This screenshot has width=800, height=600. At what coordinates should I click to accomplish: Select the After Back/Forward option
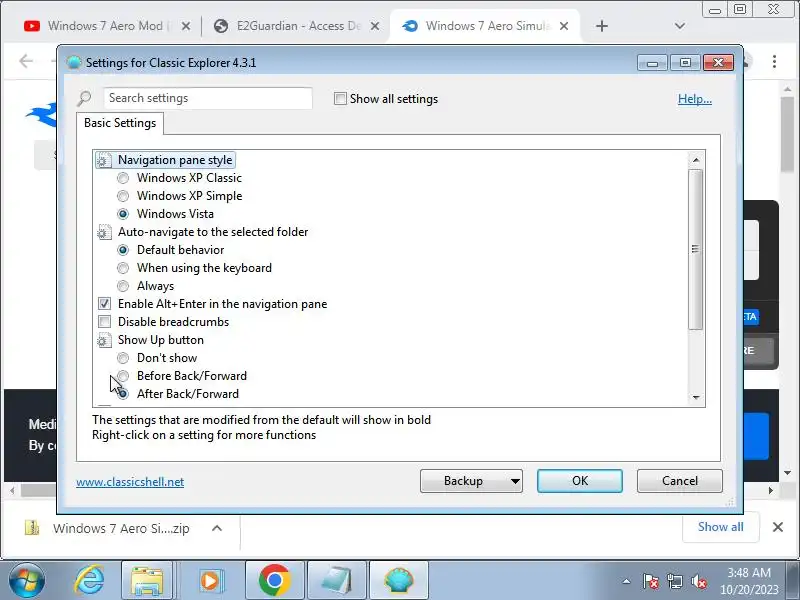(x=123, y=394)
